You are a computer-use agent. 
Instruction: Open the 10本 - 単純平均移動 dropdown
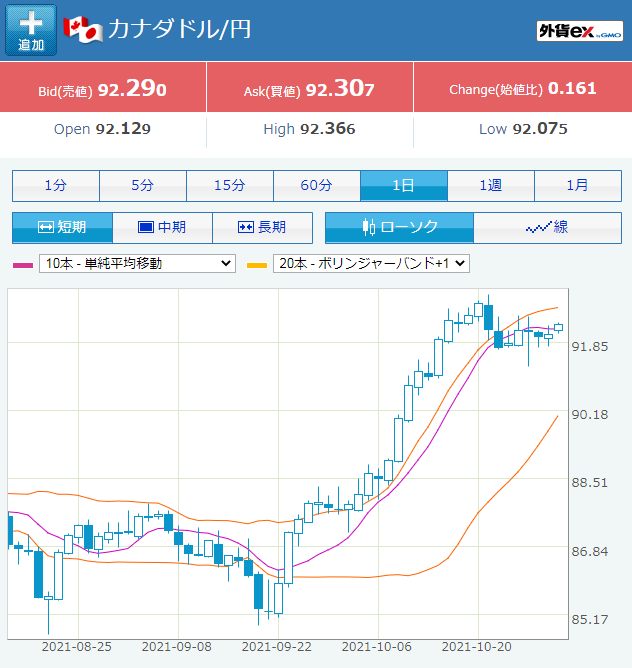click(137, 263)
